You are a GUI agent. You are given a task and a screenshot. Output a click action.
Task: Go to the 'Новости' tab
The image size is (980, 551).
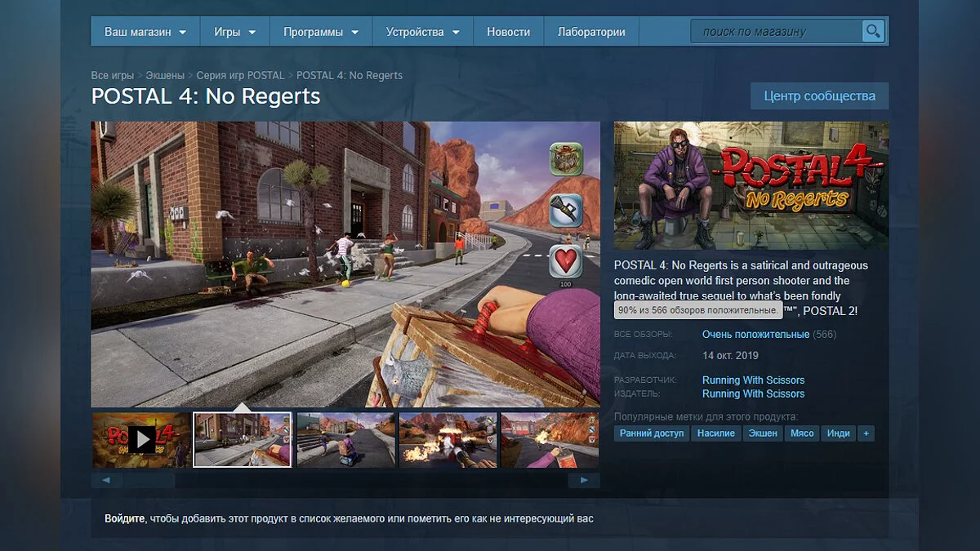pos(509,32)
